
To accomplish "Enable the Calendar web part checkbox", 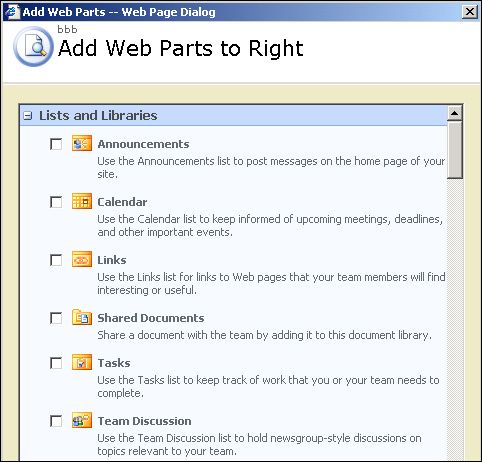I will click(x=56, y=202).
